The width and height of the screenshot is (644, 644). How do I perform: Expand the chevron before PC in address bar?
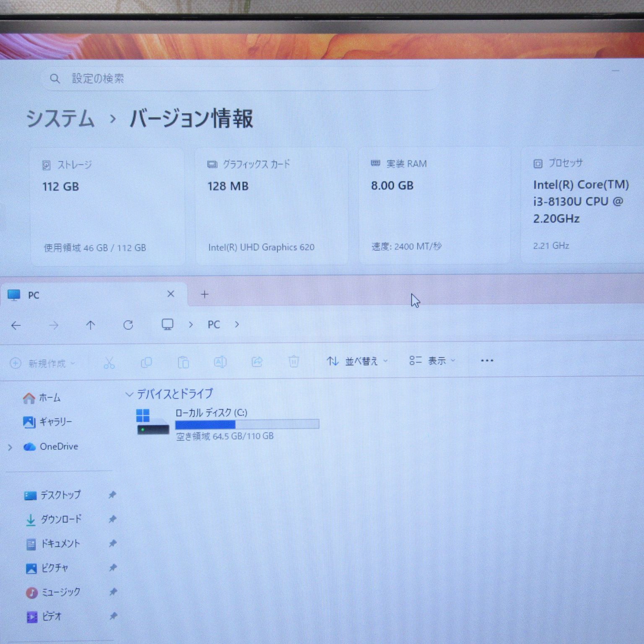[191, 325]
